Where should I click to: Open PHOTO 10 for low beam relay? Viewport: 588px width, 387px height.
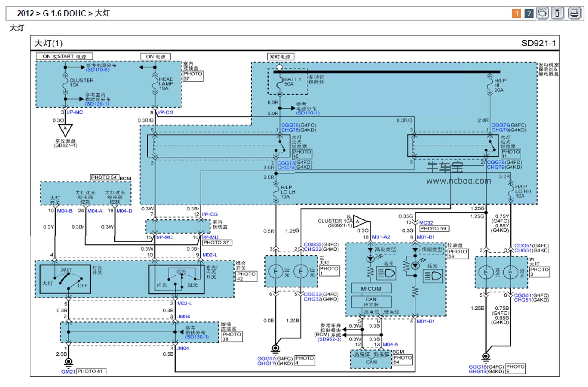pos(302,154)
